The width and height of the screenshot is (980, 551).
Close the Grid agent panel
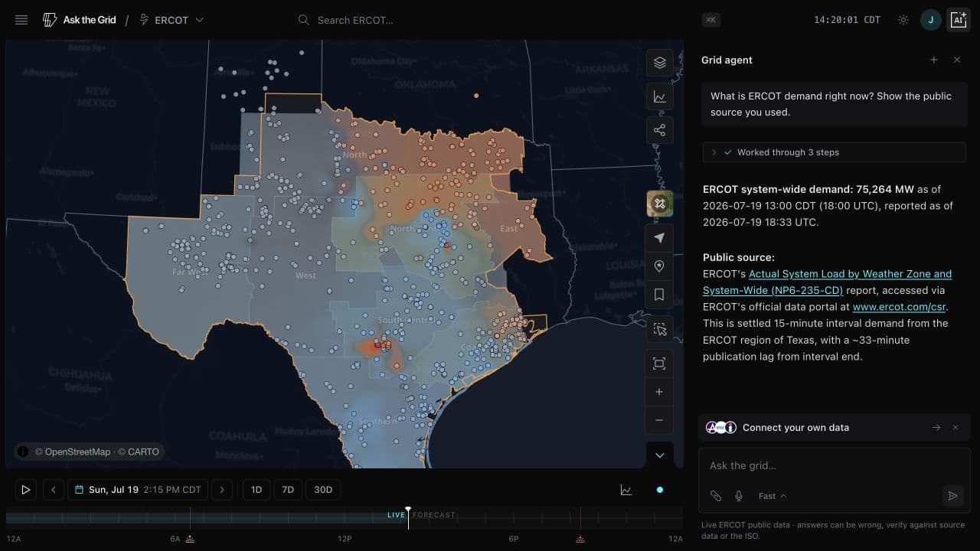pos(957,60)
